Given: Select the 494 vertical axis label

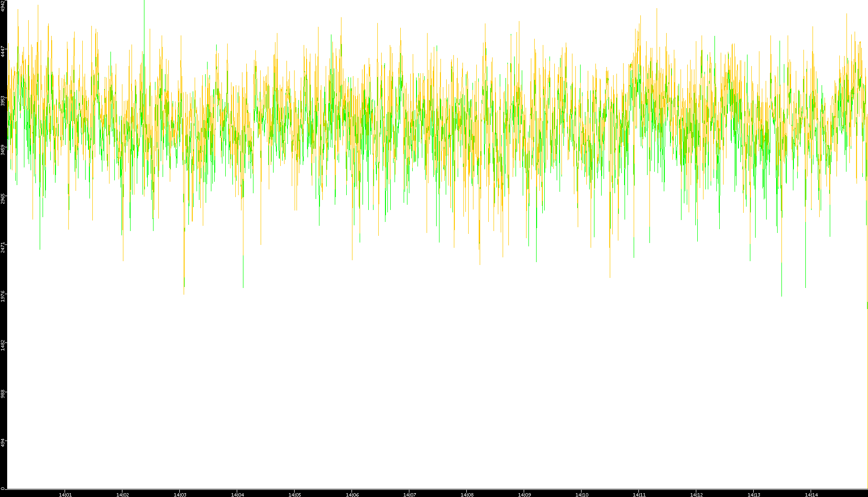Looking at the screenshot, I should pyautogui.click(x=3, y=443).
